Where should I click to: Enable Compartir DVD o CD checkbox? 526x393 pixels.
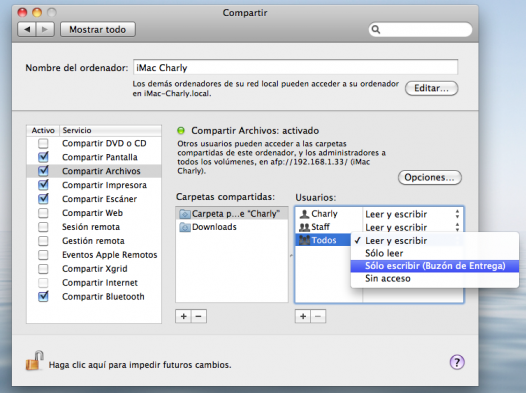(x=43, y=144)
